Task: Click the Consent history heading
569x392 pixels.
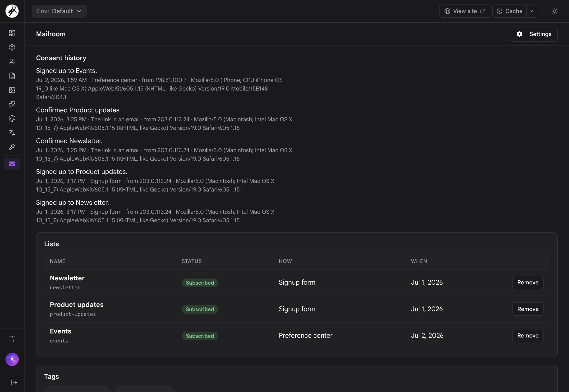Action: pos(61,58)
